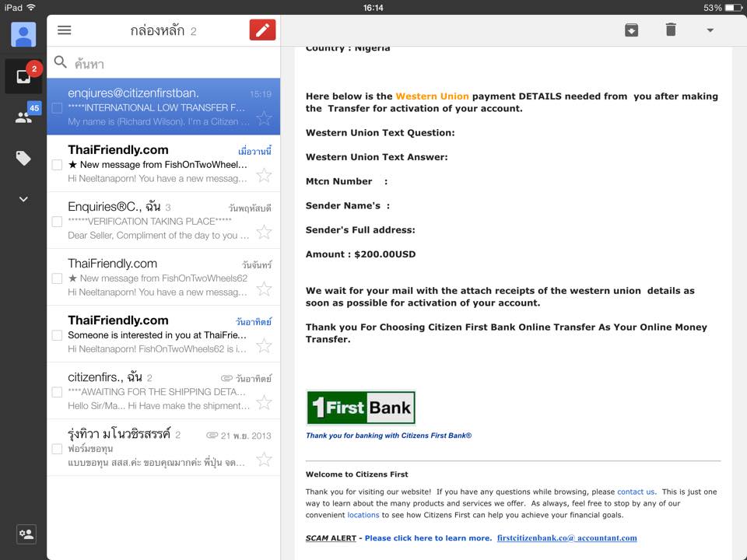Click the 1First Bank logo image
The height and width of the screenshot is (560, 747).
tap(360, 408)
